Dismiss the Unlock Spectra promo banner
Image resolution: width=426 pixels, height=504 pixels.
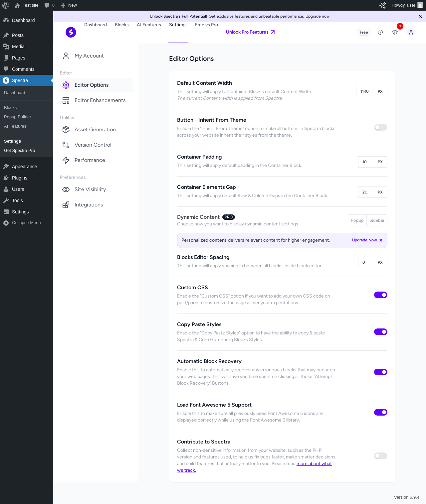pos(420,16)
